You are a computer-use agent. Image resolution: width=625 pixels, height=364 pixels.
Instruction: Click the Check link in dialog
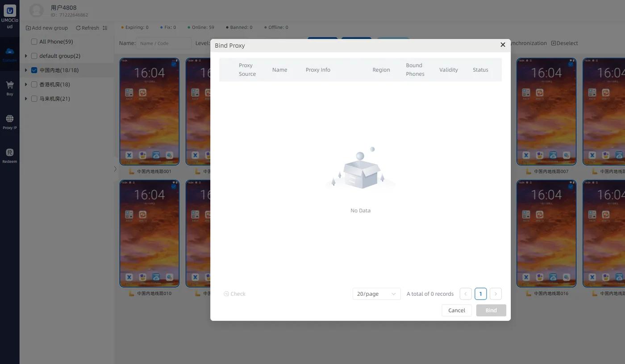(x=234, y=294)
